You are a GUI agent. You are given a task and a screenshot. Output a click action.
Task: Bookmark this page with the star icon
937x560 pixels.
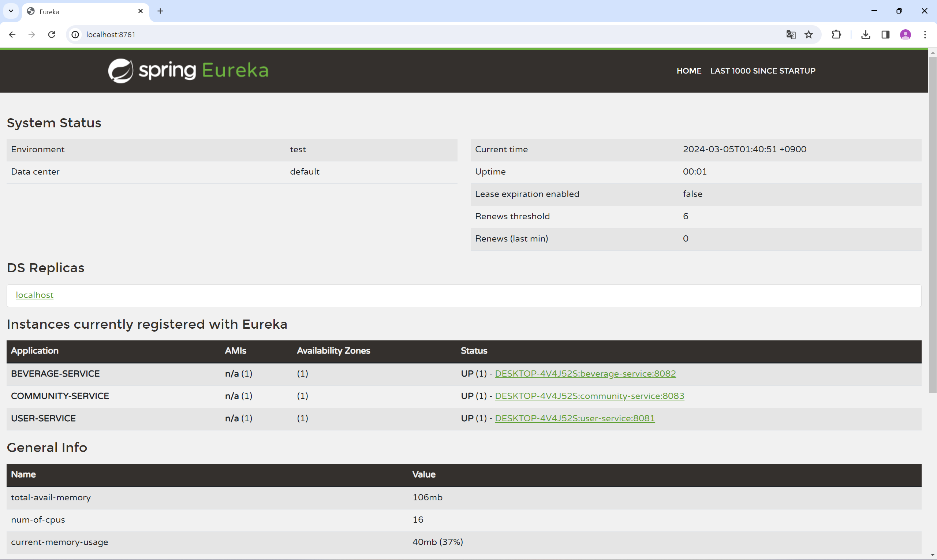click(808, 35)
